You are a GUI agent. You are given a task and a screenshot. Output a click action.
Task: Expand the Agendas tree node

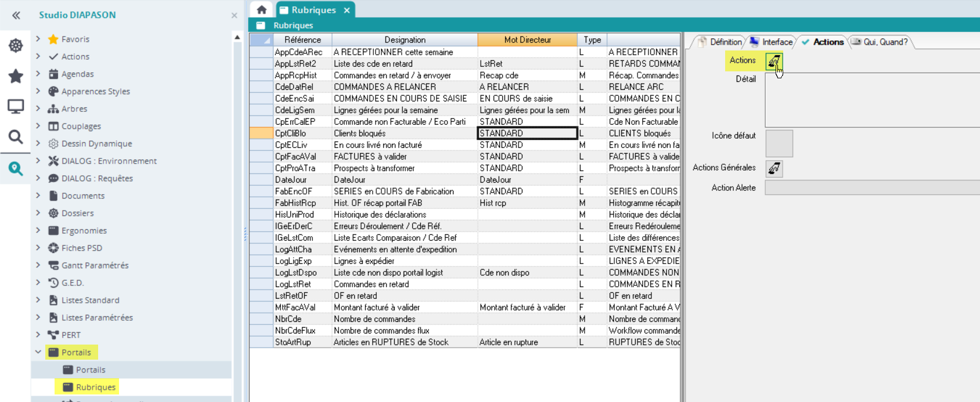(x=38, y=74)
